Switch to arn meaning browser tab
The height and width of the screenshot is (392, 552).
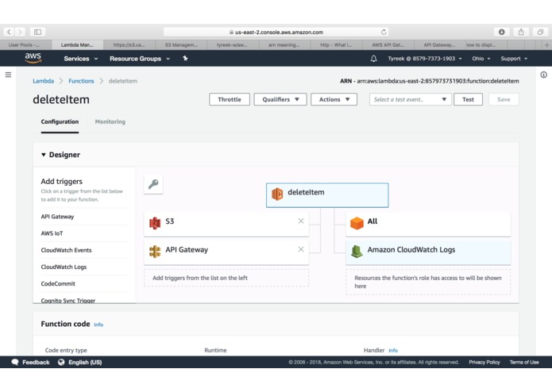[x=284, y=45]
